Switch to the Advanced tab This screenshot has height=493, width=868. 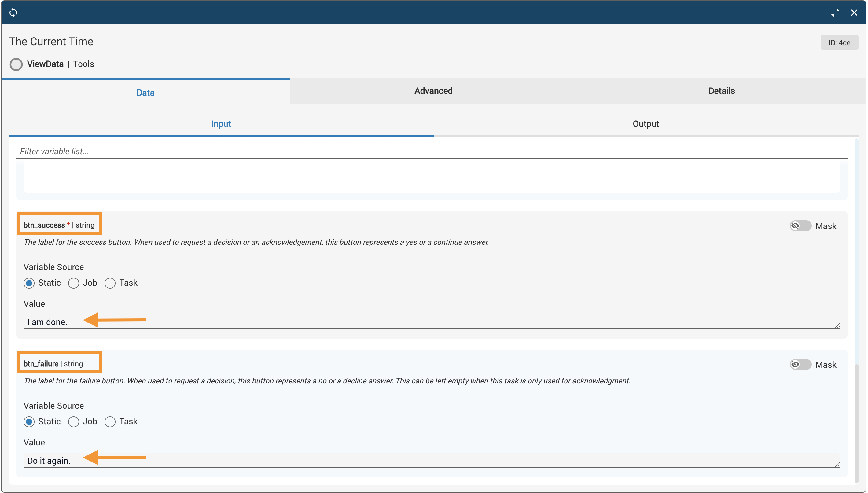(433, 91)
